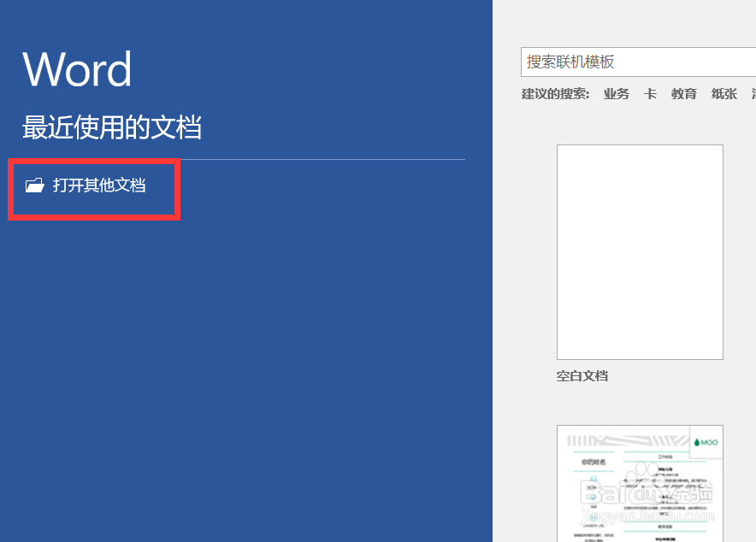Select suggested search 卡
Screen dimensions: 756x542
pos(651,94)
